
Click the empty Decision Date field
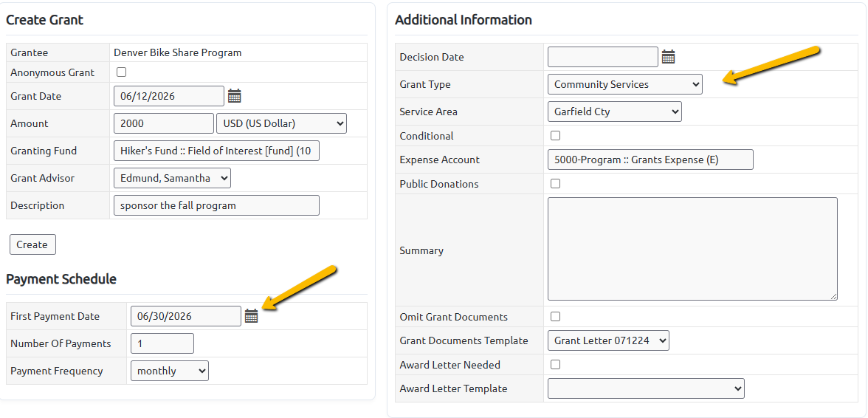(603, 56)
